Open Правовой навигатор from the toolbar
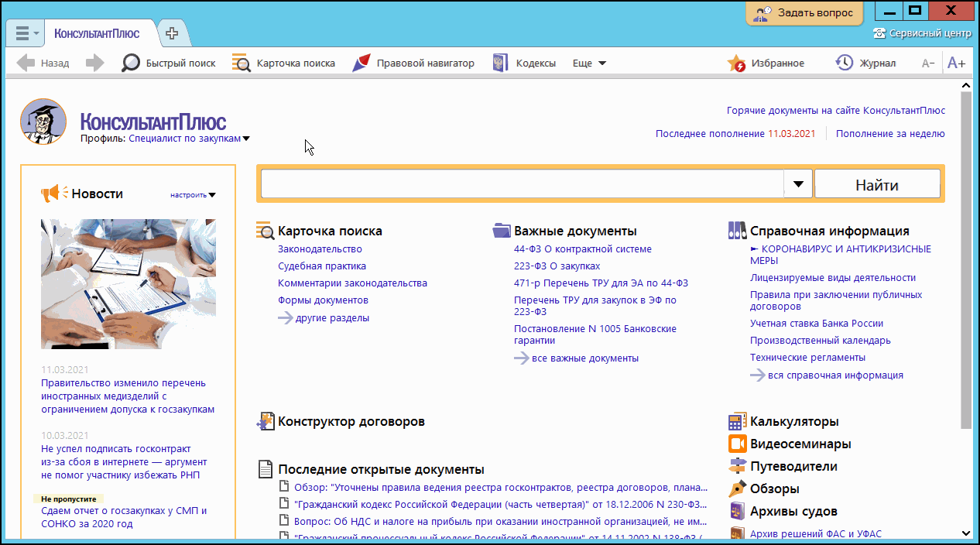980x545 pixels. click(x=413, y=63)
